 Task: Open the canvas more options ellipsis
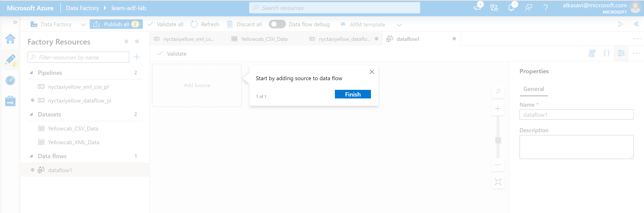(x=636, y=53)
